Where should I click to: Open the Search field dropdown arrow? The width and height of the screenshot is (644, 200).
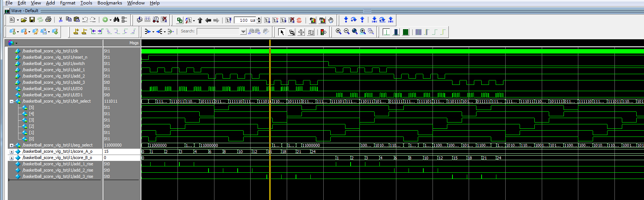pos(243,32)
